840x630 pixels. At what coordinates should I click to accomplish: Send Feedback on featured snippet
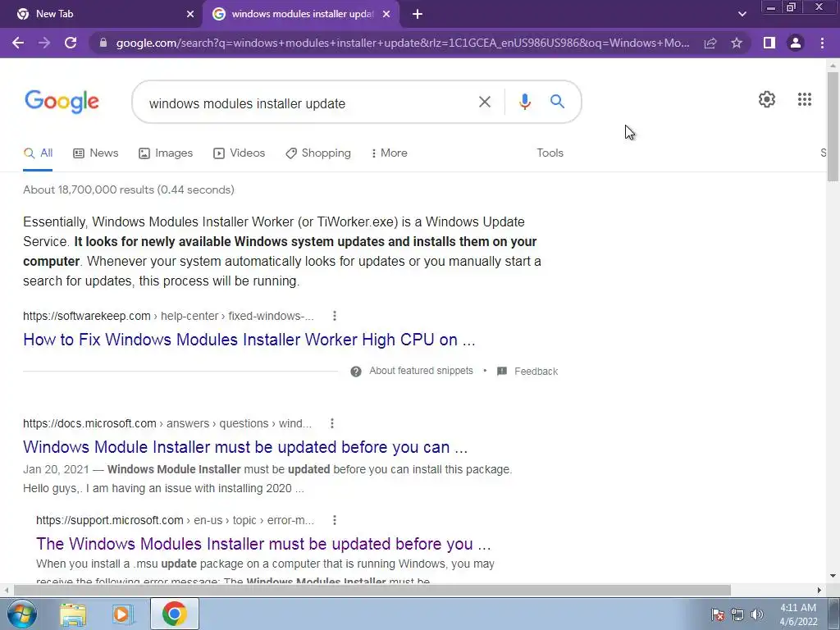[527, 372]
